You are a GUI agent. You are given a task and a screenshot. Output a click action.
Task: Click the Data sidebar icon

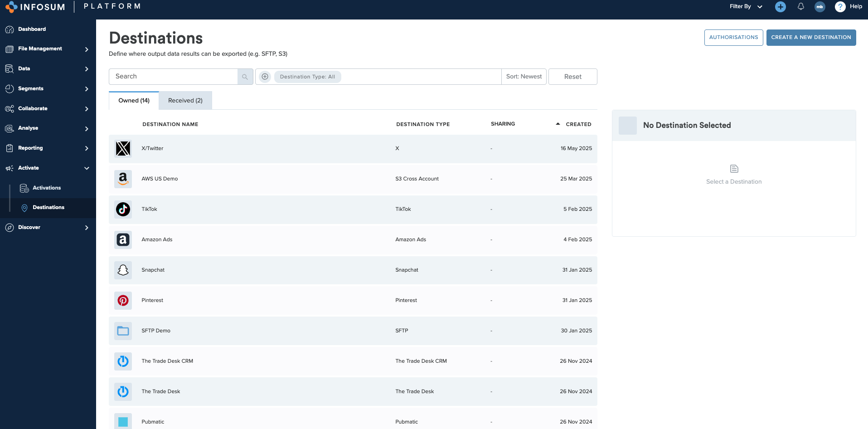click(10, 69)
